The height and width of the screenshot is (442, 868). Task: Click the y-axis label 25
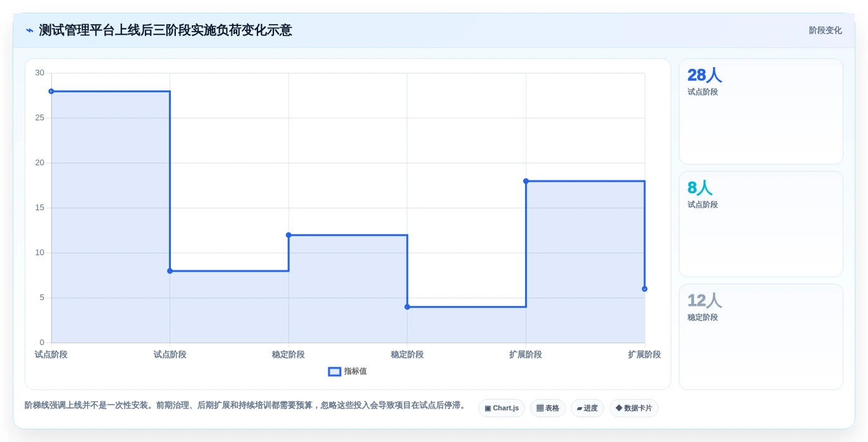(x=40, y=118)
